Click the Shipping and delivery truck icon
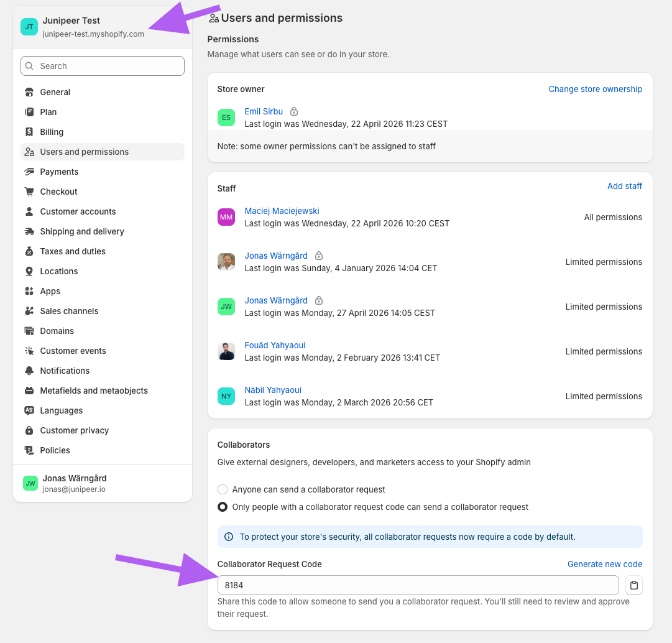This screenshot has width=672, height=643. pyautogui.click(x=29, y=231)
